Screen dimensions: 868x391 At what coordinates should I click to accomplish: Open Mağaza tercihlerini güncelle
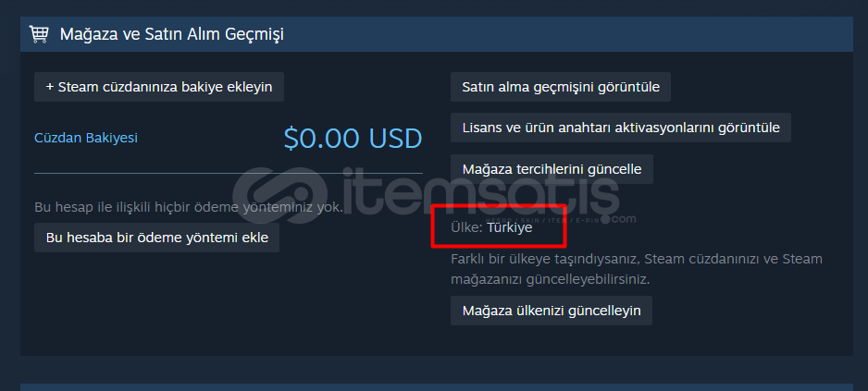552,168
